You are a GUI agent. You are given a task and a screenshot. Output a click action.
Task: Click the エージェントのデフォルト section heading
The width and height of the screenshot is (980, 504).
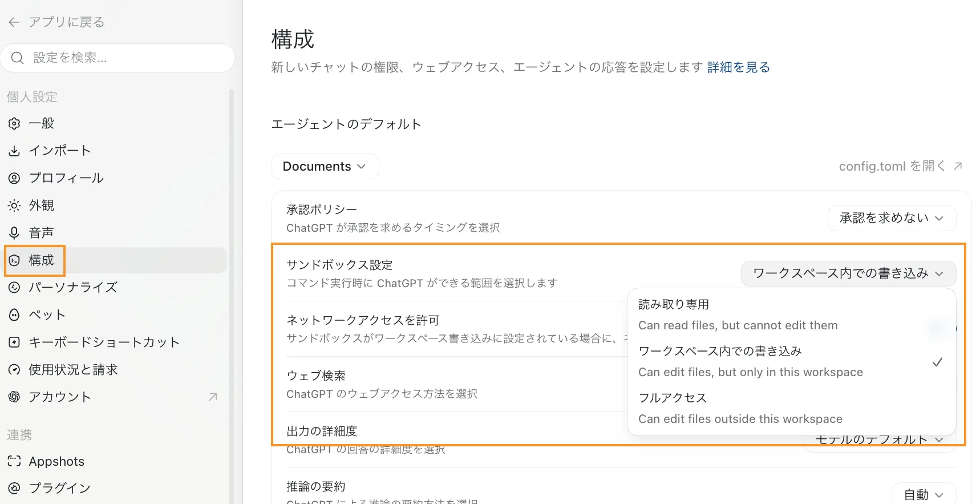346,124
